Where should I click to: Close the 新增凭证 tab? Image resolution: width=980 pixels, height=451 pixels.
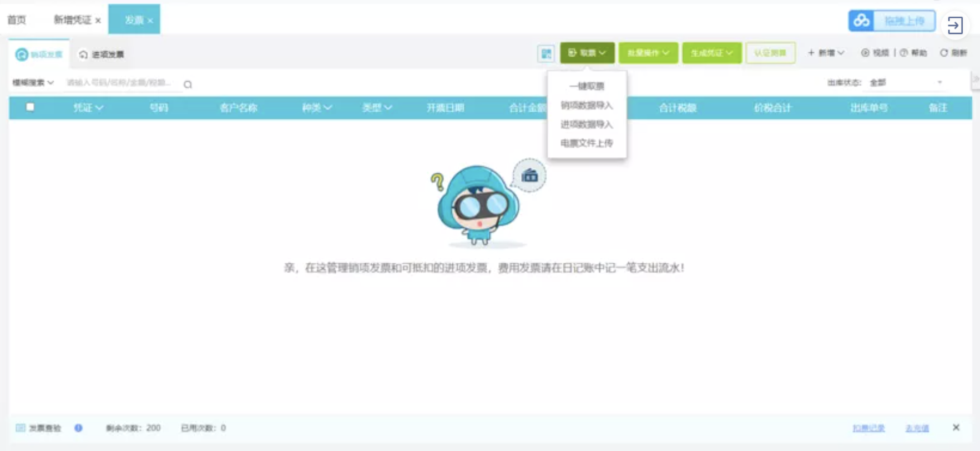coord(98,21)
